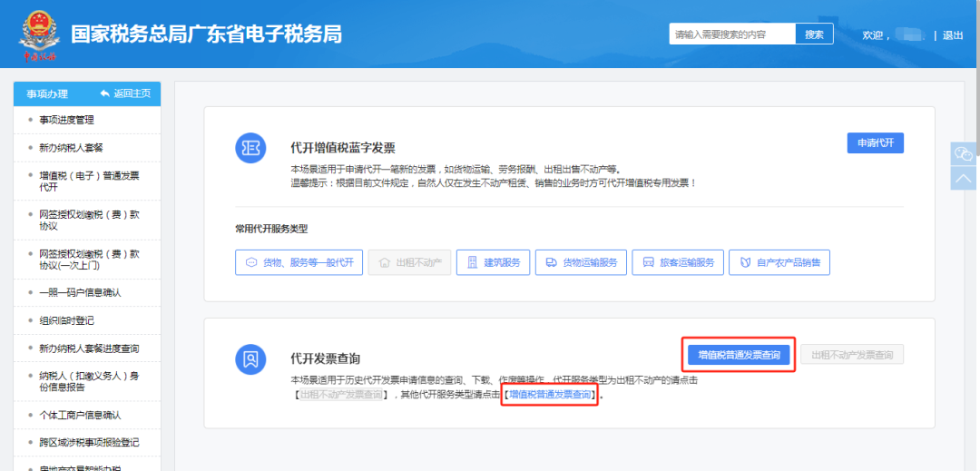Click the 代开增值税蓝字发票 heading

click(343, 148)
